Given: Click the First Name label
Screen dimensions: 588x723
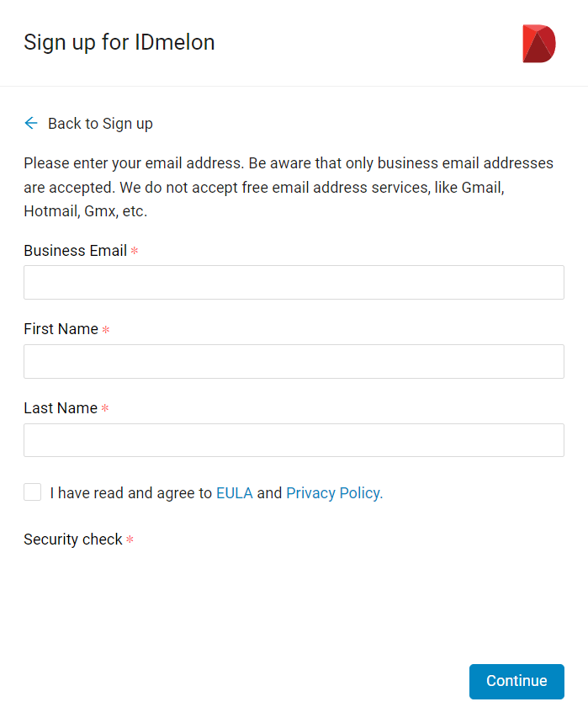Looking at the screenshot, I should [61, 329].
